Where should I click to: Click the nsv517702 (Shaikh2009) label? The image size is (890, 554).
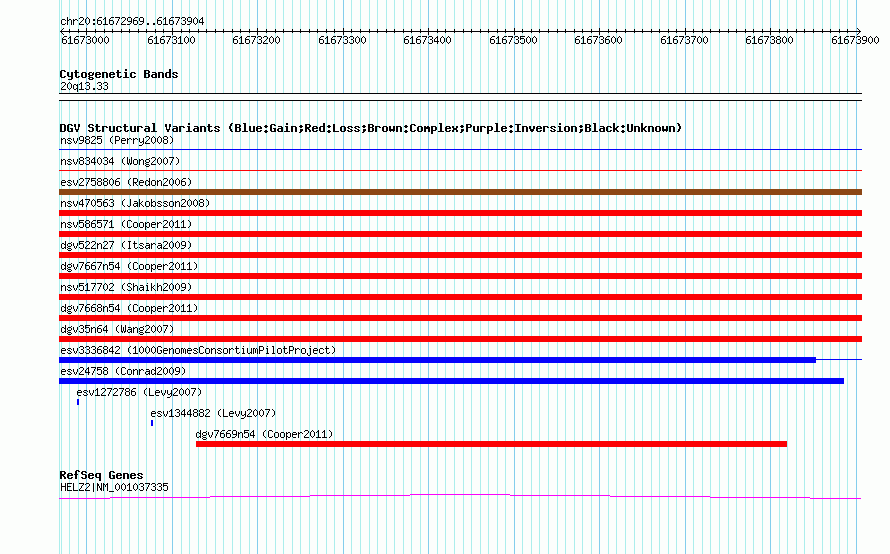click(126, 287)
